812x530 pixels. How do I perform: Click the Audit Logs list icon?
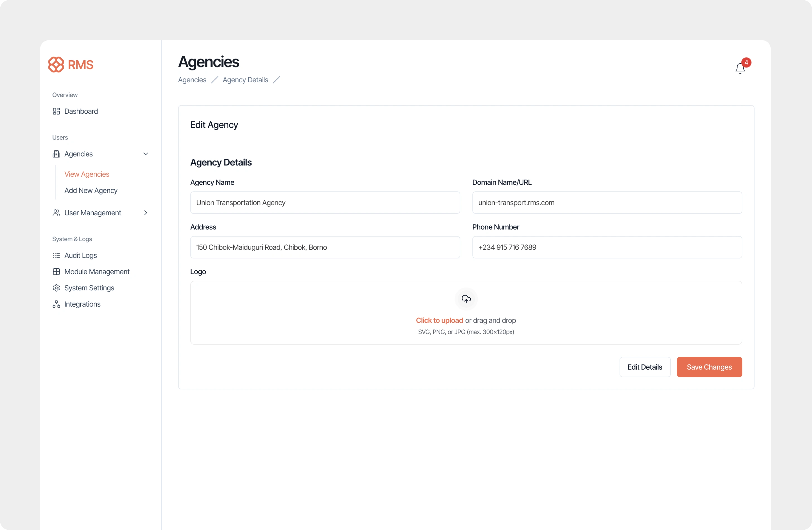click(56, 255)
